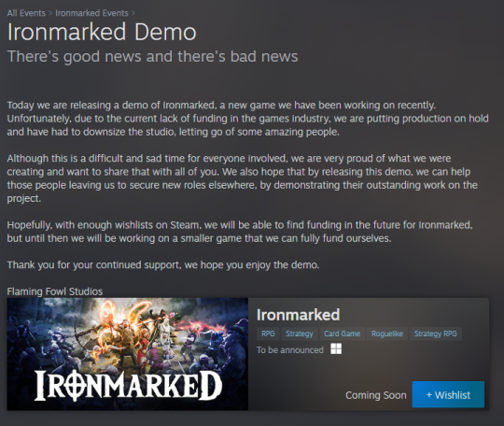This screenshot has width=504, height=426.
Task: Select the Strategy tag
Action: point(300,334)
